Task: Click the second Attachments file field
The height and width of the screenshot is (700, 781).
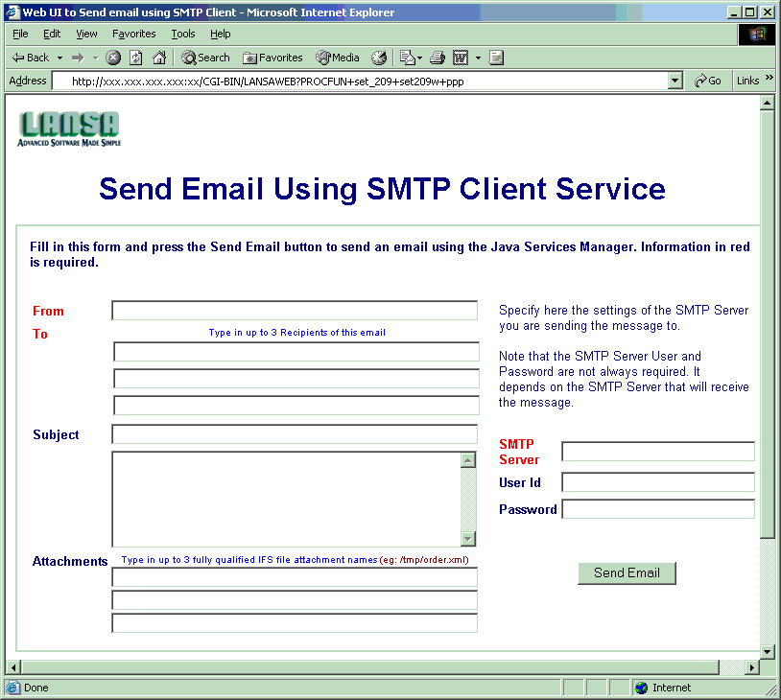Action: (x=295, y=600)
